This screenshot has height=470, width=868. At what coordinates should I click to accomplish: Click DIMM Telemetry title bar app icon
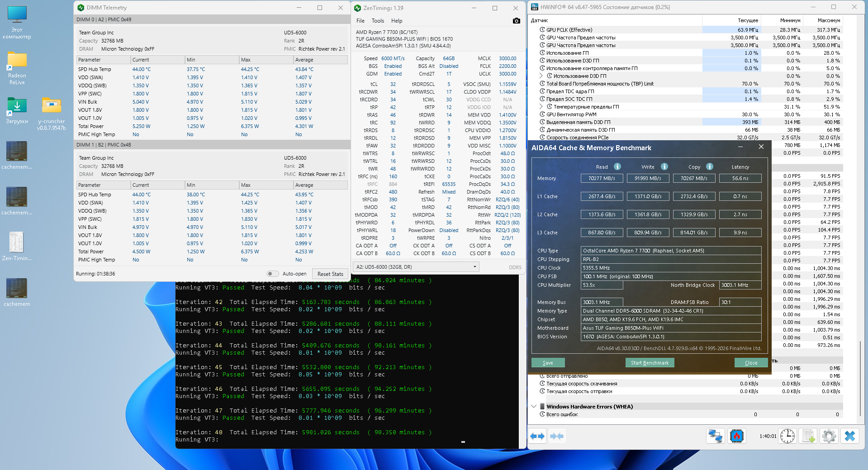click(x=81, y=8)
